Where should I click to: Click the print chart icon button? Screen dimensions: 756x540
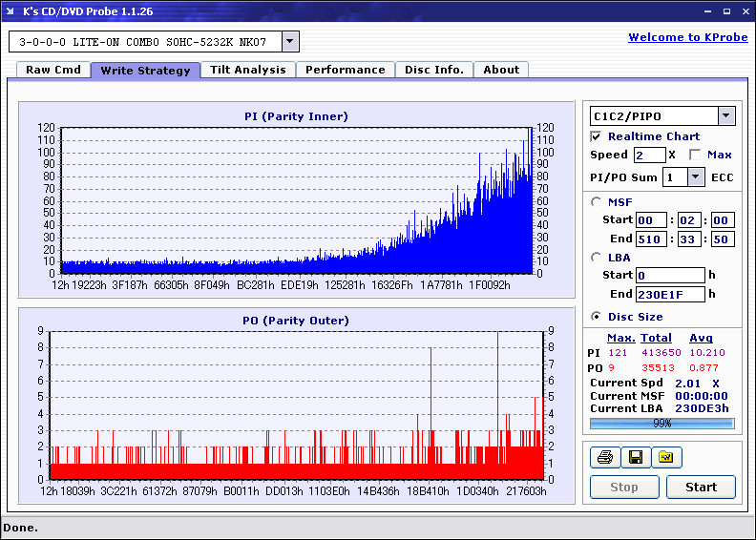click(605, 457)
